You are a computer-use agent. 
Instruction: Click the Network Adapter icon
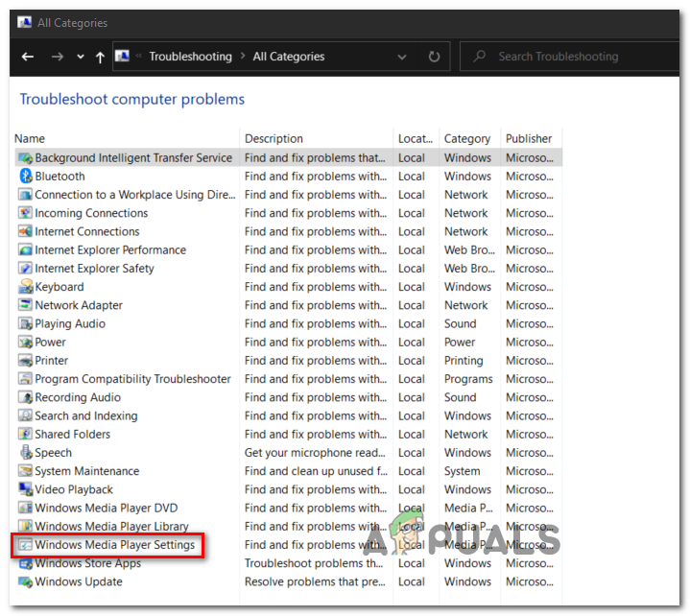26,305
